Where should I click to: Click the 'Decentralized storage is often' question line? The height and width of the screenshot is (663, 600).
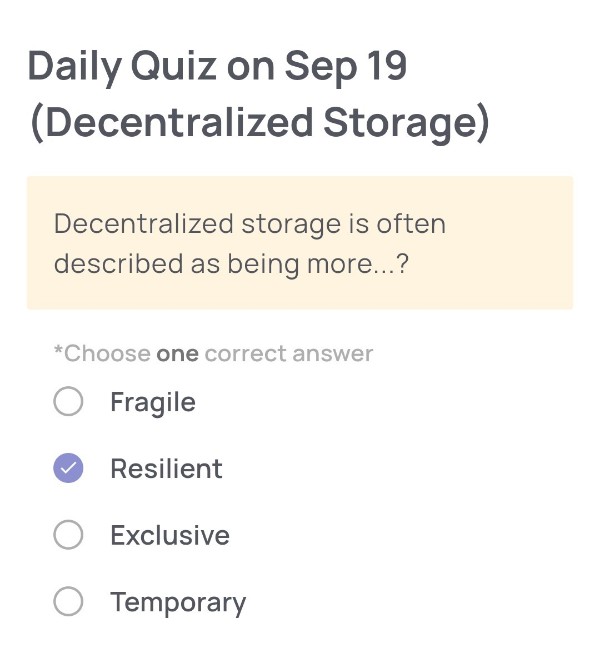pyautogui.click(x=249, y=223)
